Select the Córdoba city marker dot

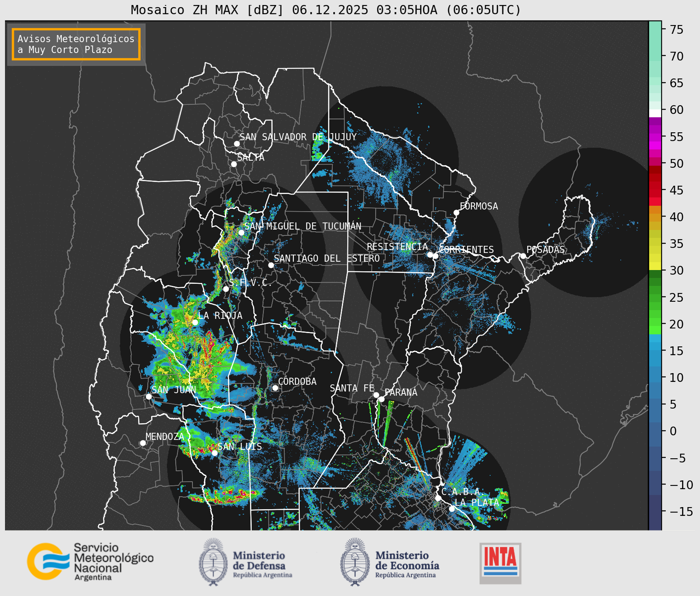click(275, 388)
